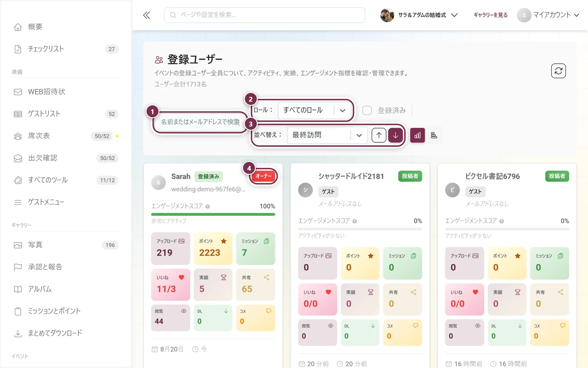Click Sarah's 100% engagement progress bar
The height and width of the screenshot is (368, 588).
(x=213, y=214)
